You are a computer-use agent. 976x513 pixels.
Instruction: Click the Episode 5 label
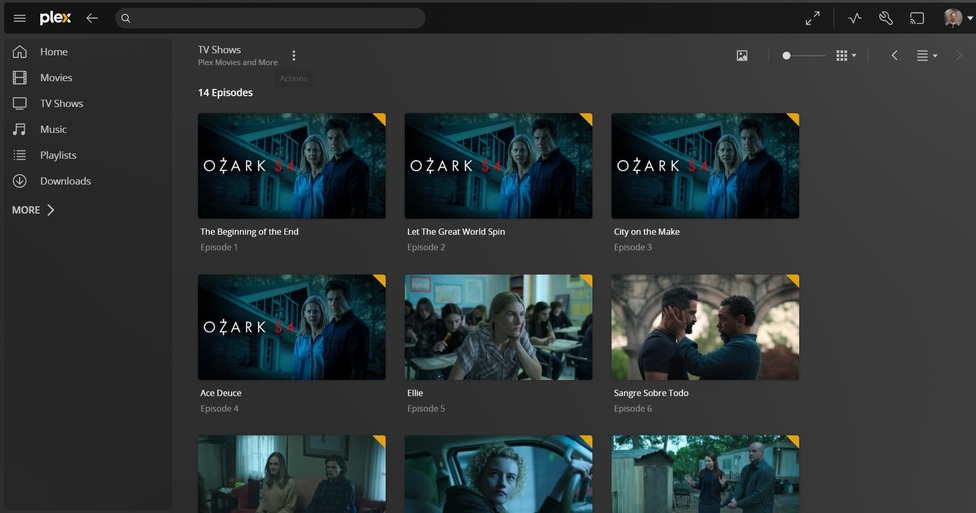(426, 408)
